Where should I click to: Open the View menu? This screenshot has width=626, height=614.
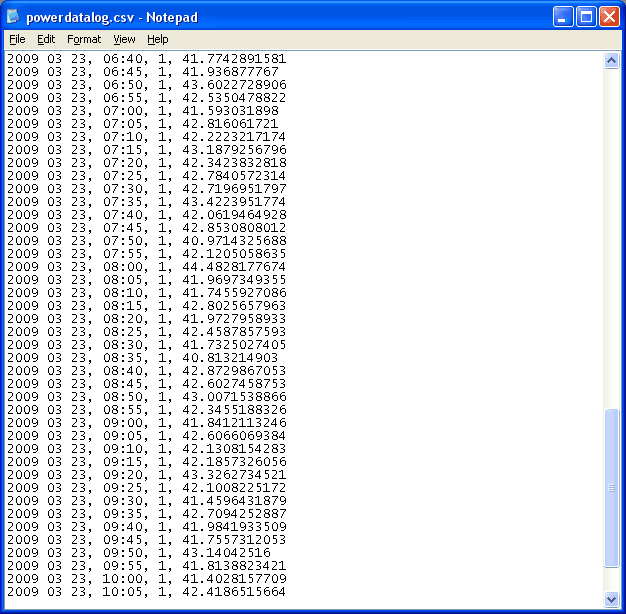point(124,39)
